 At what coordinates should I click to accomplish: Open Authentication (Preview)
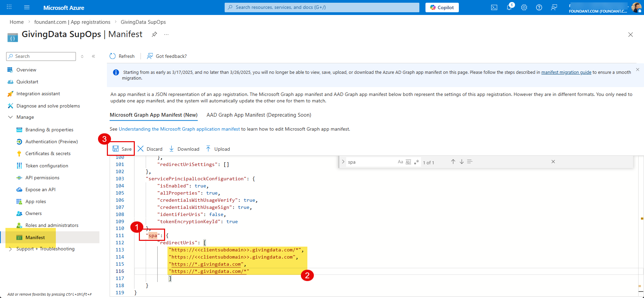click(51, 142)
